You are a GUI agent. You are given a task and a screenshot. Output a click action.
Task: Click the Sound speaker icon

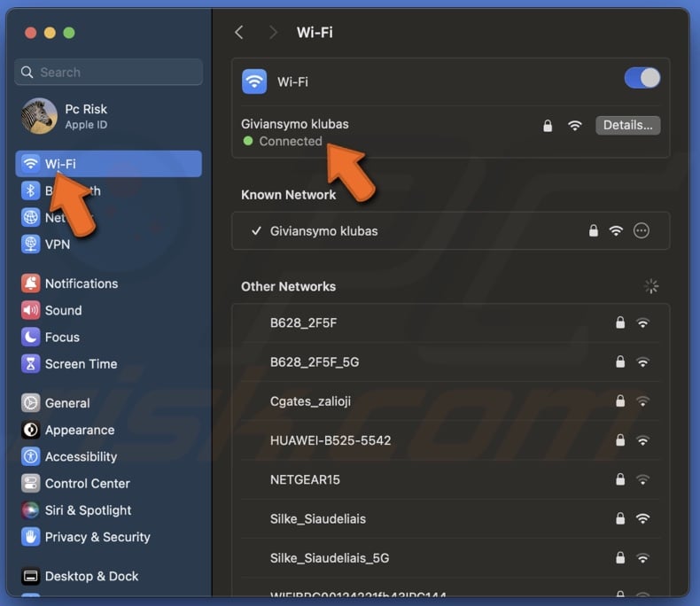pos(30,310)
